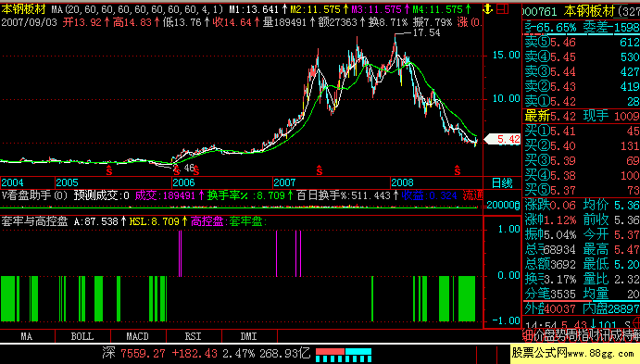Viewport: 640px width, 364px height.
Task: Switch to the BOLL indicator tab
Action: pos(82,336)
